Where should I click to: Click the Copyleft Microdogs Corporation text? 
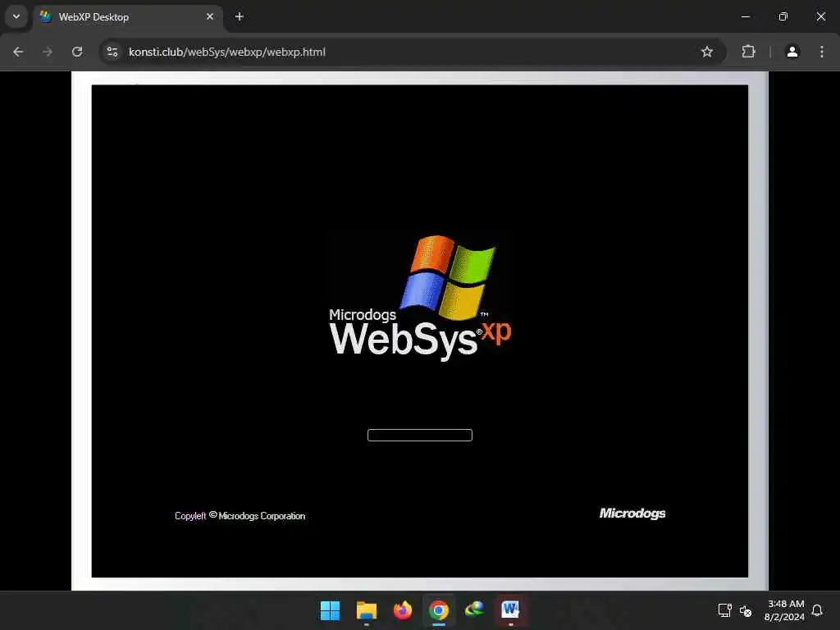[x=240, y=516]
